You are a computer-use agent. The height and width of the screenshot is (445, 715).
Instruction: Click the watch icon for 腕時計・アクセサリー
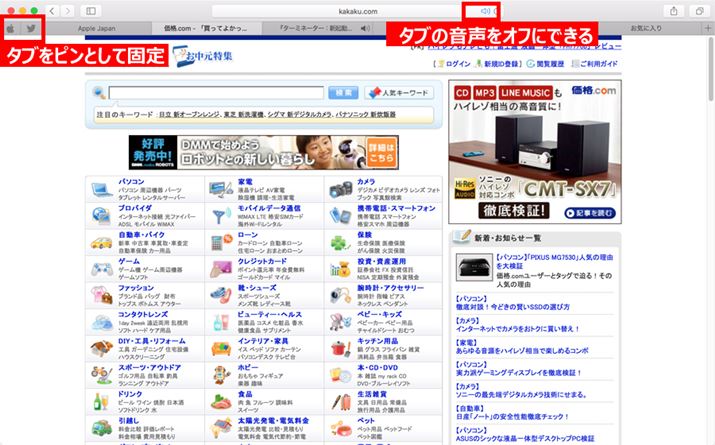[340, 295]
